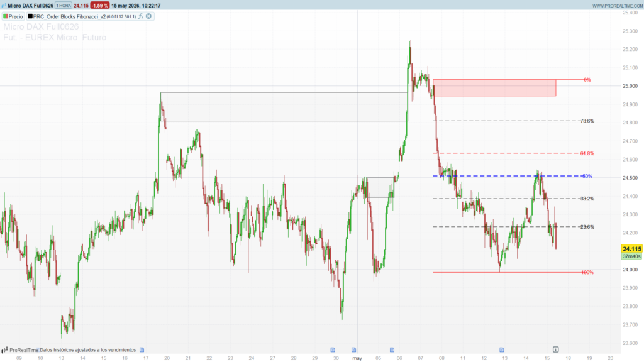Click the info icon between dates 15 and 18

point(556,349)
